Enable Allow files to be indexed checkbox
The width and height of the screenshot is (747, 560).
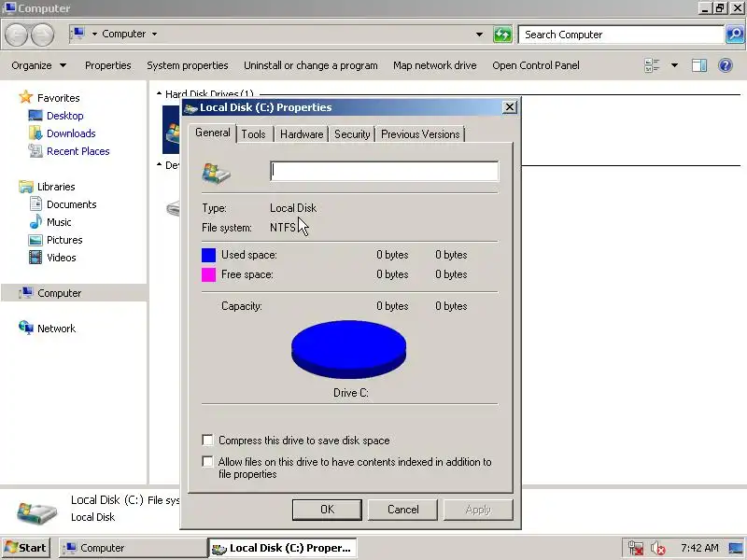[207, 461]
